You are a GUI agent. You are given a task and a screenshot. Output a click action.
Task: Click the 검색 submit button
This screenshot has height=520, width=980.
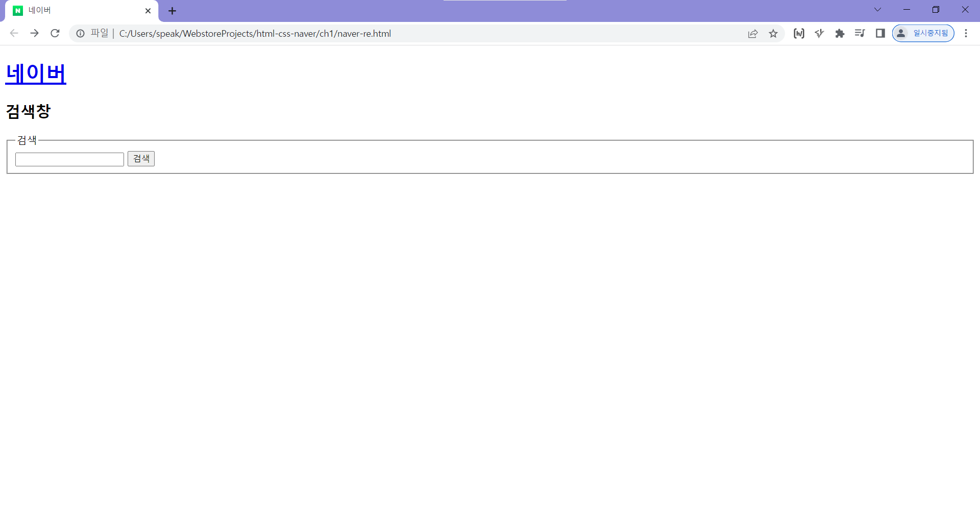click(141, 159)
